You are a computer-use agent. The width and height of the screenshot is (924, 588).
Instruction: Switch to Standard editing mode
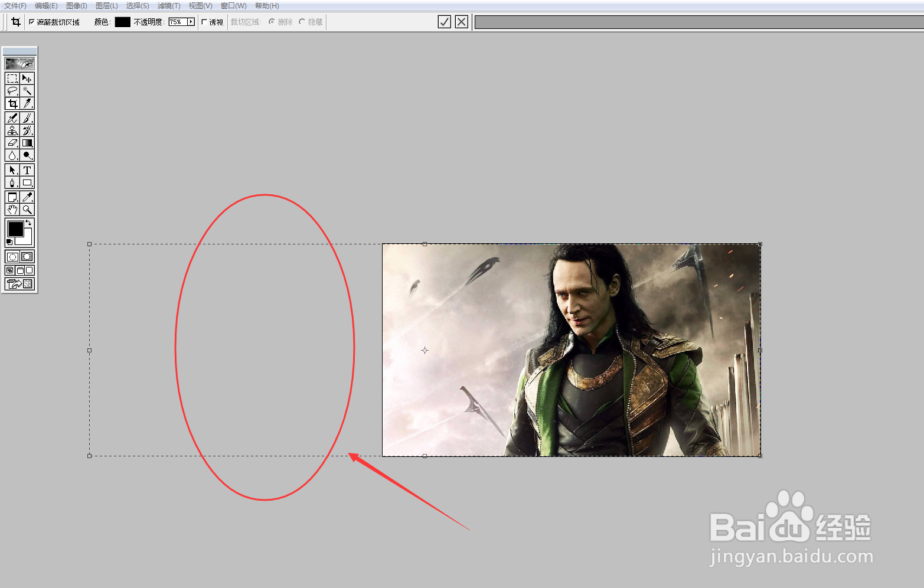pos(12,257)
